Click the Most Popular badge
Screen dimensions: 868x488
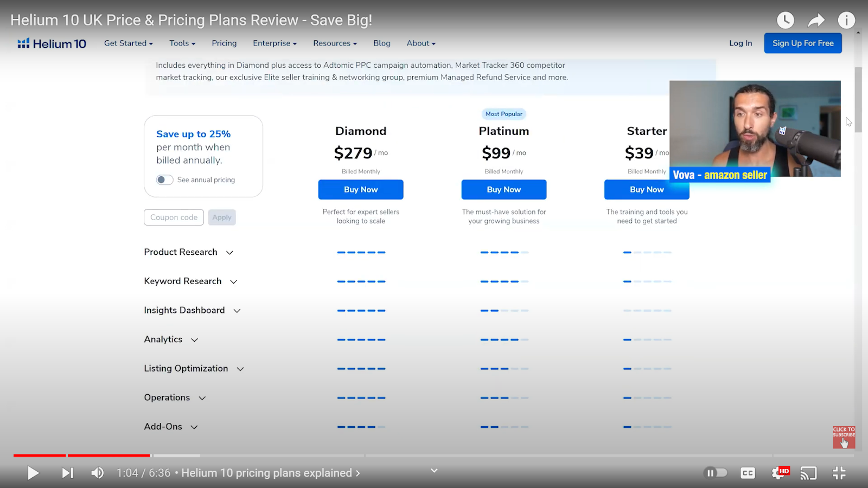[504, 114]
